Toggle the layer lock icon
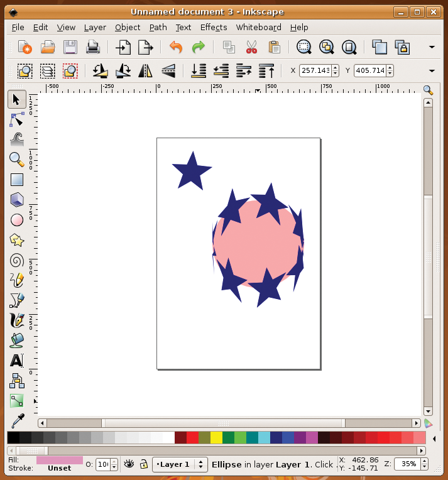The height and width of the screenshot is (480, 448). pyautogui.click(x=144, y=464)
